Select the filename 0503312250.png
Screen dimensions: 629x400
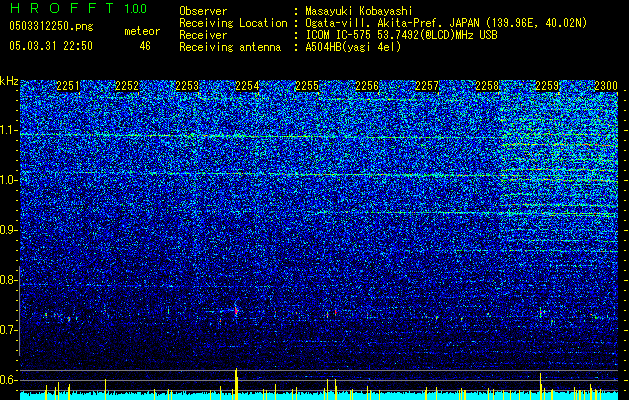51,26
